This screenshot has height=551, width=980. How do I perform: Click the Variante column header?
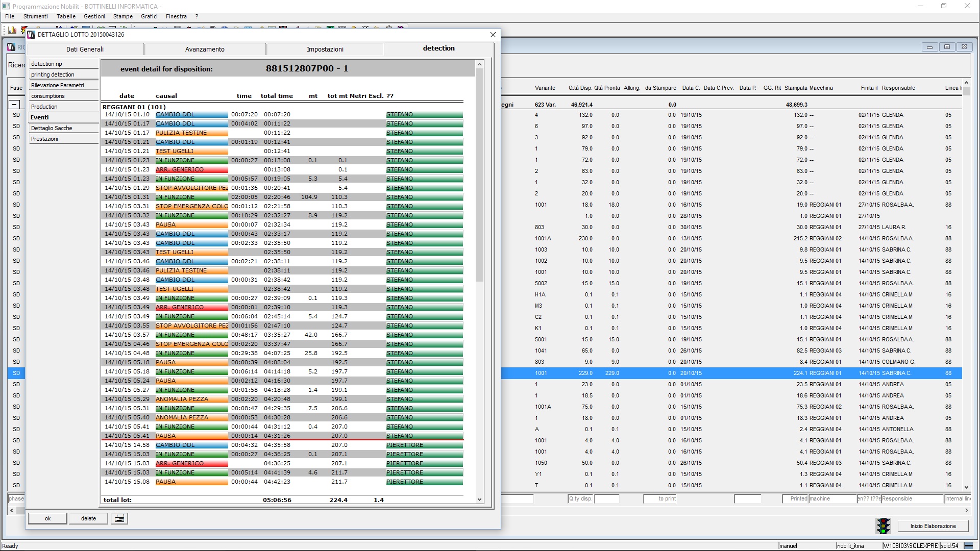[545, 88]
